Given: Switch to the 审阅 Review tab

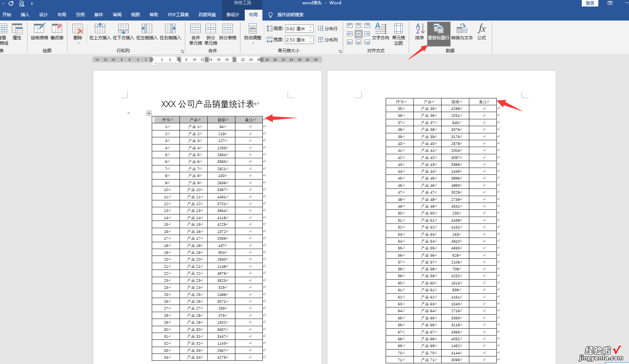Looking at the screenshot, I should 117,15.
